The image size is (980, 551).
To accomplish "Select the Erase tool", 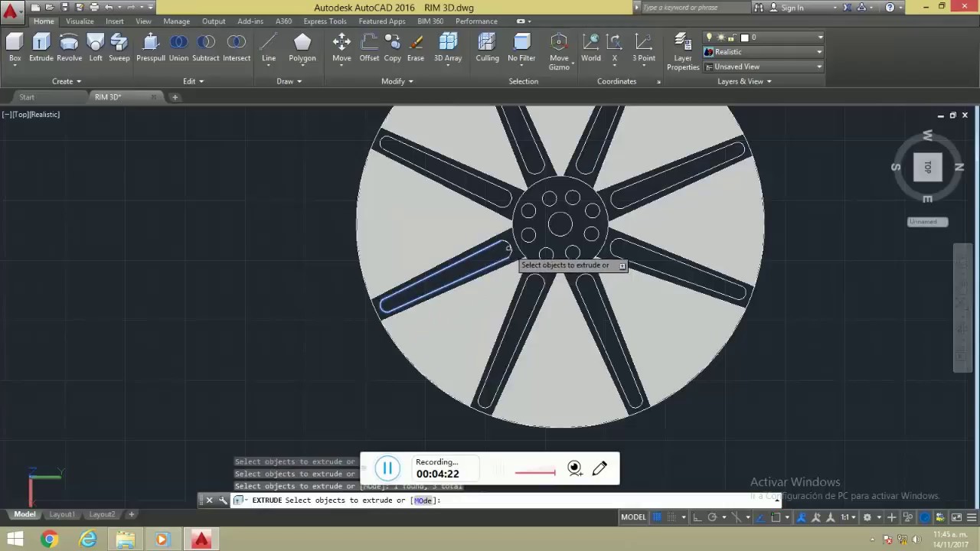I will 416,47.
